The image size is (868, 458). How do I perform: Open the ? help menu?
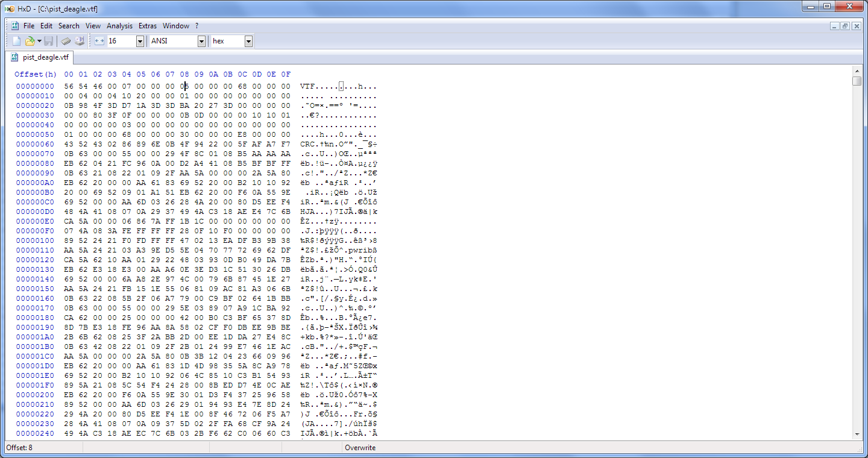(x=197, y=26)
